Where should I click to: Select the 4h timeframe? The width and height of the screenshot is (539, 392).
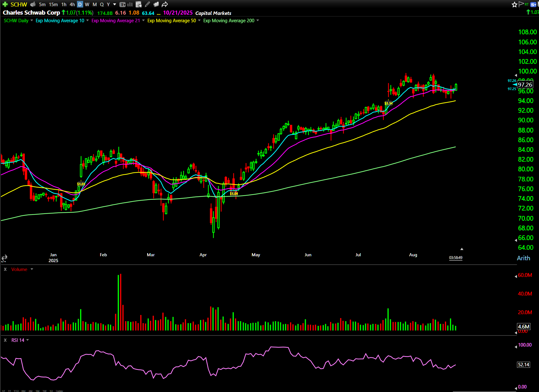(x=72, y=4)
